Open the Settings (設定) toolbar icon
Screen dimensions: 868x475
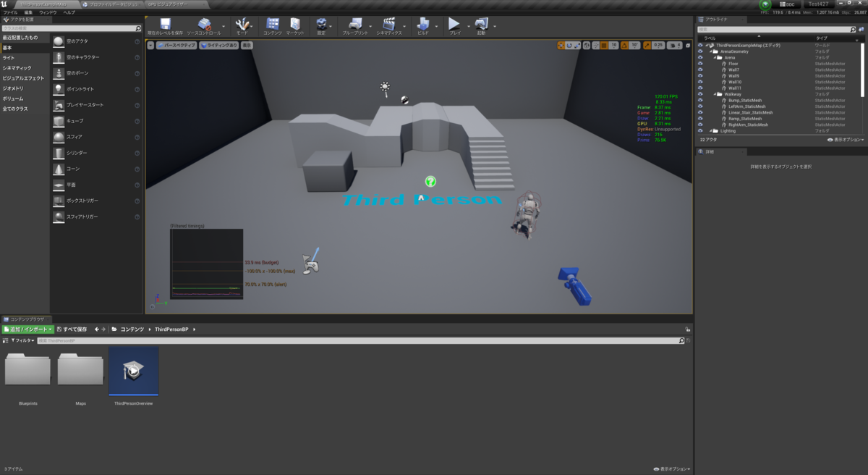[321, 24]
